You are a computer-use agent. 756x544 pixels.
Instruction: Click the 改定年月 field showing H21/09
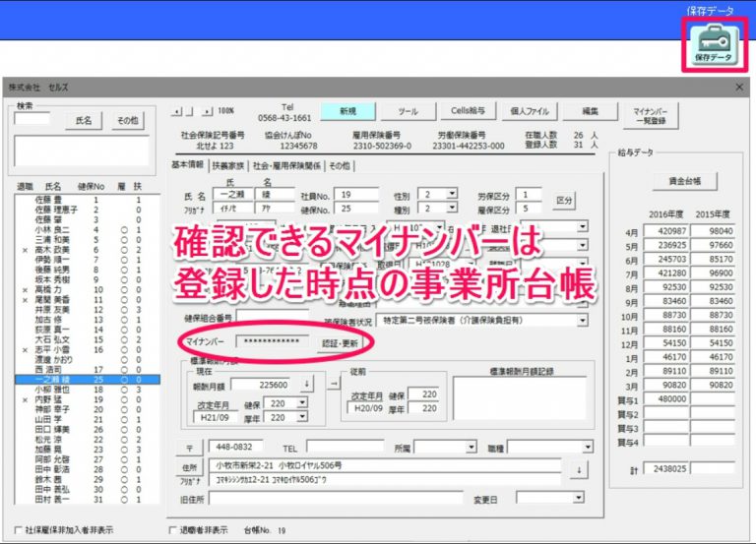click(215, 417)
